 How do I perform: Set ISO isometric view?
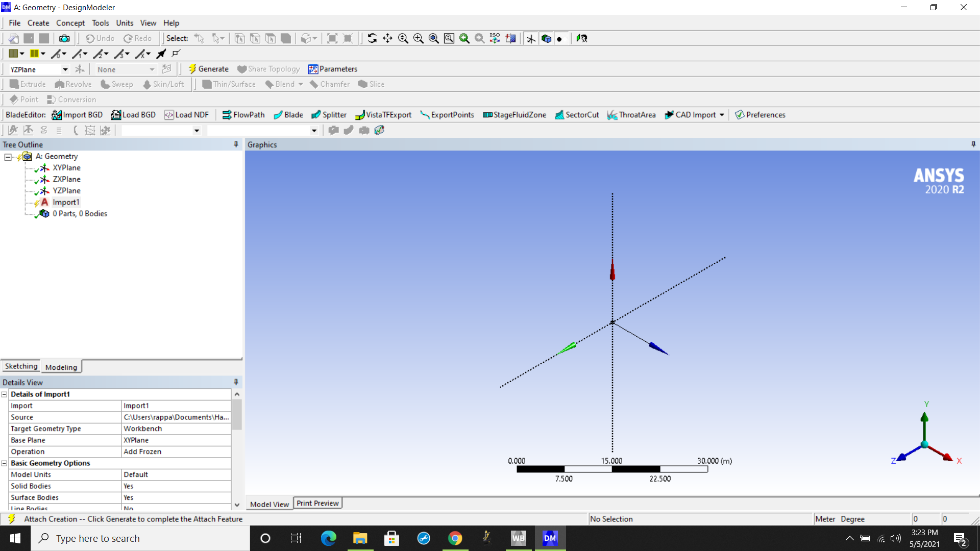[x=495, y=38]
